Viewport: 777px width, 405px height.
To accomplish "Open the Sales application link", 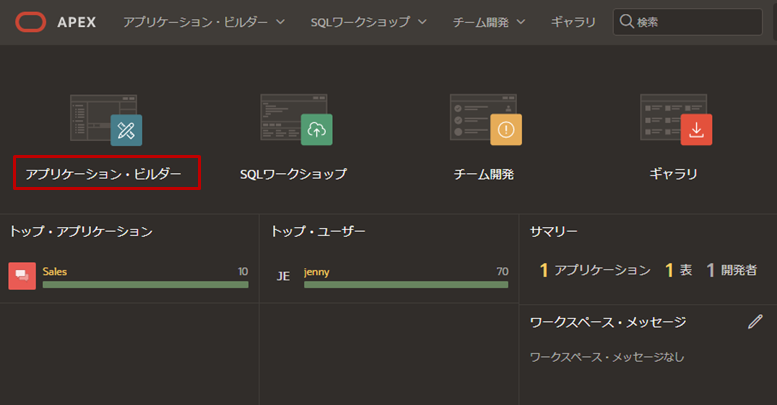I will coord(55,271).
